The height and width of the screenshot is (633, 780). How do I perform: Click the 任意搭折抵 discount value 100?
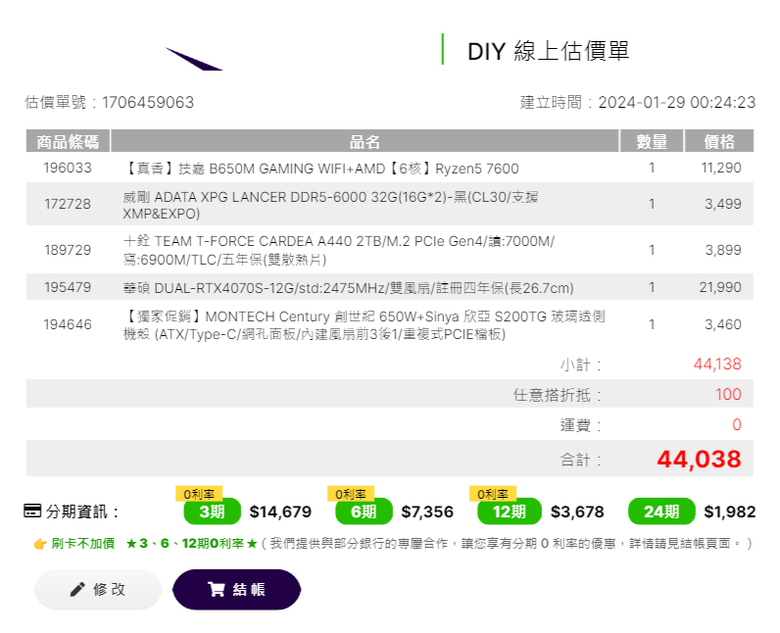728,395
